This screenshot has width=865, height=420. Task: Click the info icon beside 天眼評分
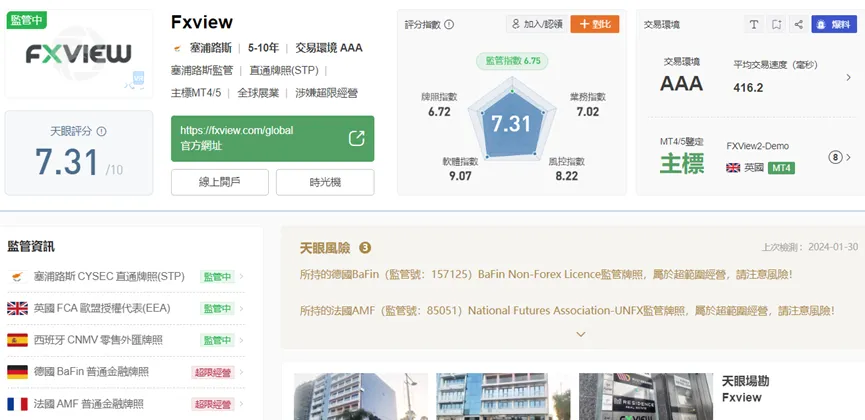click(101, 131)
